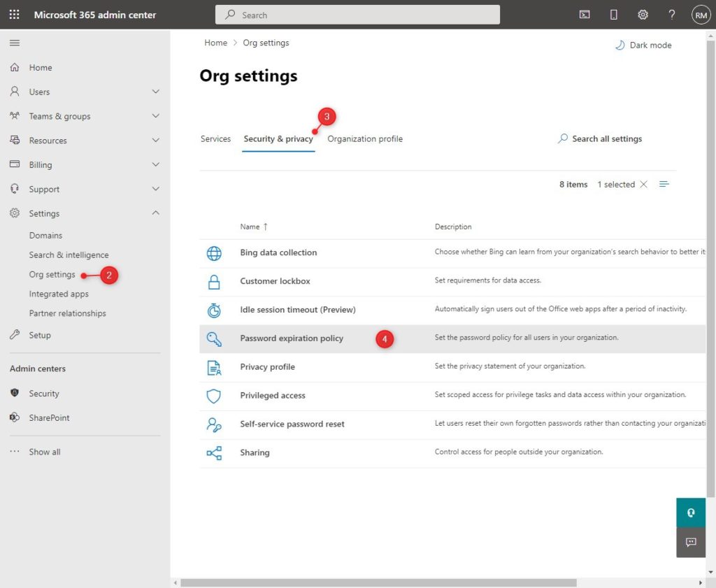Image resolution: width=716 pixels, height=588 pixels.
Task: Select Org settings in sidebar
Action: [52, 274]
